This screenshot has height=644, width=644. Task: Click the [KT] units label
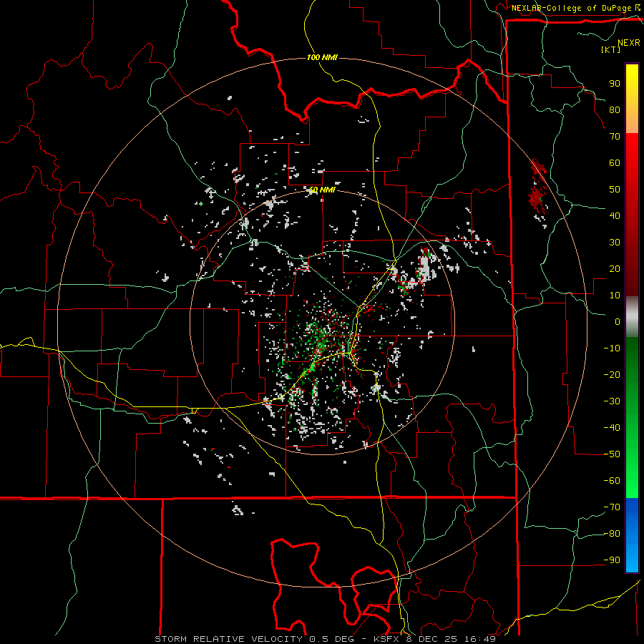(611, 49)
